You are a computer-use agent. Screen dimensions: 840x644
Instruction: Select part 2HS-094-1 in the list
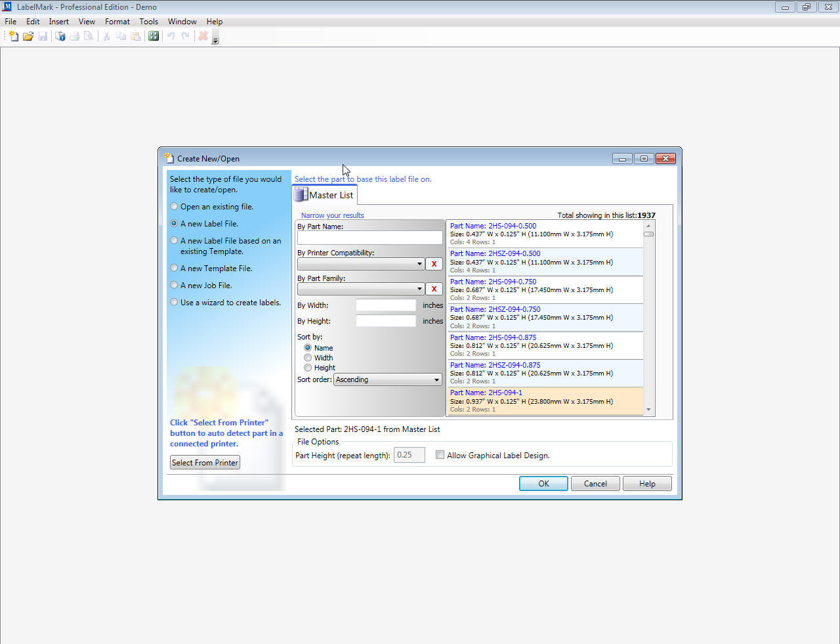point(545,401)
